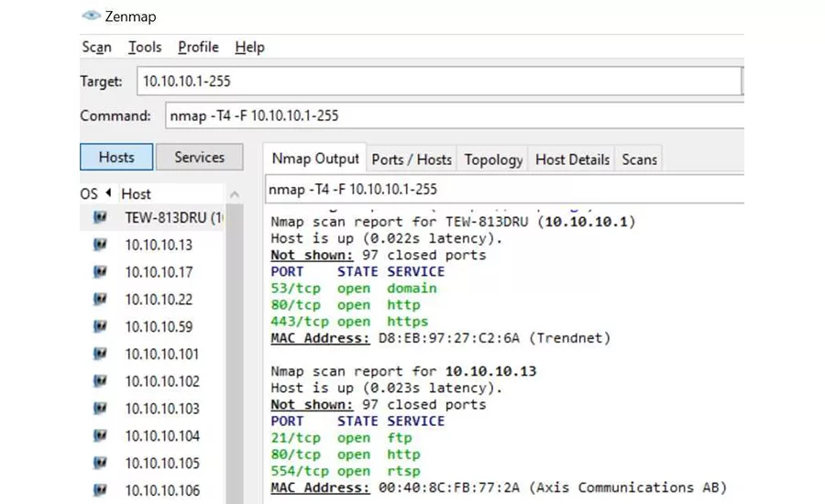Select host 10.10.10.106 in list
Viewport: 825px width, 504px height.
[162, 490]
